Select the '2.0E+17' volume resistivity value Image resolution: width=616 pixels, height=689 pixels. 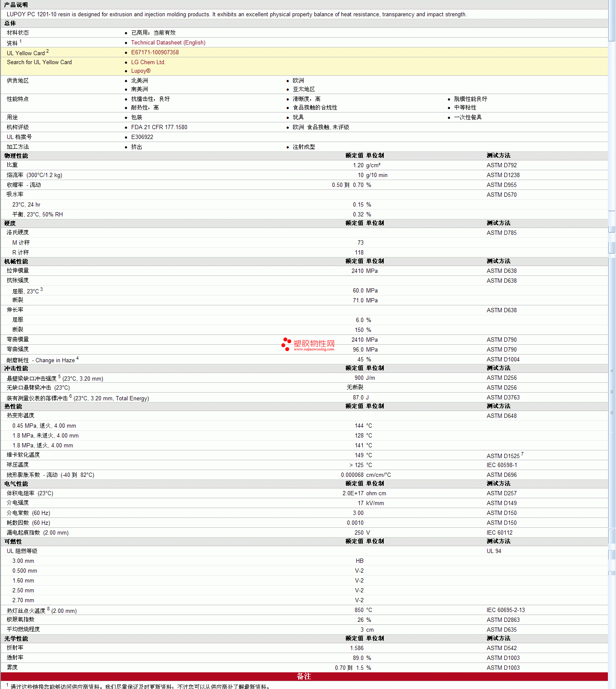(353, 494)
